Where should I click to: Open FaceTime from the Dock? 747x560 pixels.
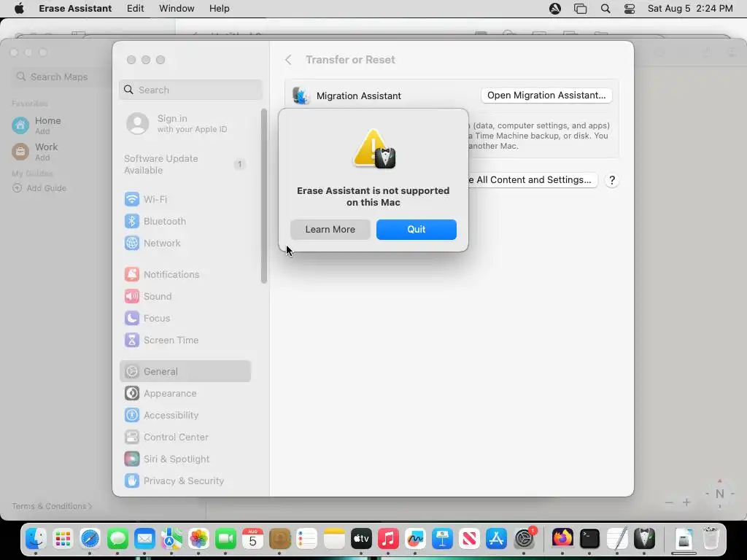coord(225,539)
